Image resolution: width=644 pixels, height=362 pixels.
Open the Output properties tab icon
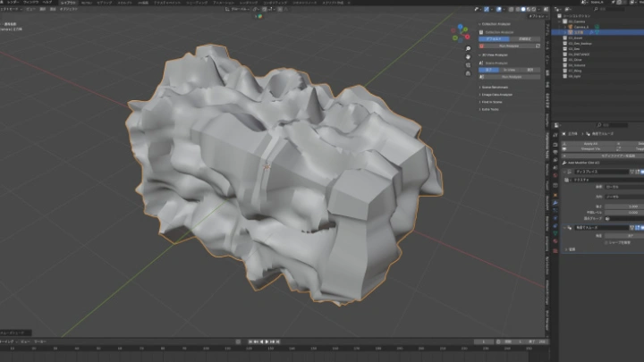click(555, 152)
